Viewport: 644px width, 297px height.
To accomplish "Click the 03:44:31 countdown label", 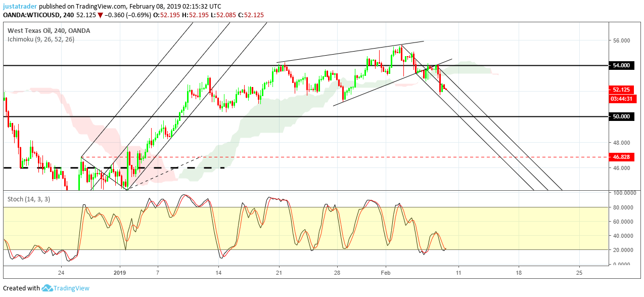I will pos(621,99).
